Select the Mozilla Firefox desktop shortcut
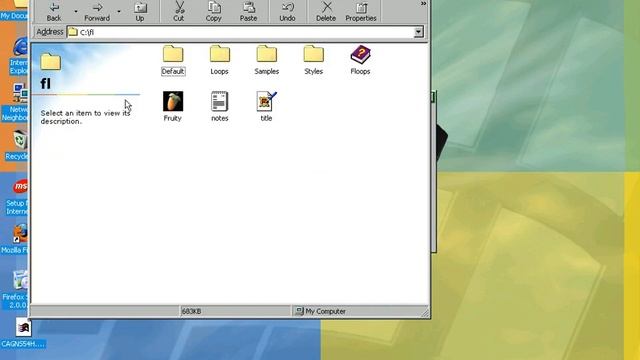 click(x=15, y=239)
